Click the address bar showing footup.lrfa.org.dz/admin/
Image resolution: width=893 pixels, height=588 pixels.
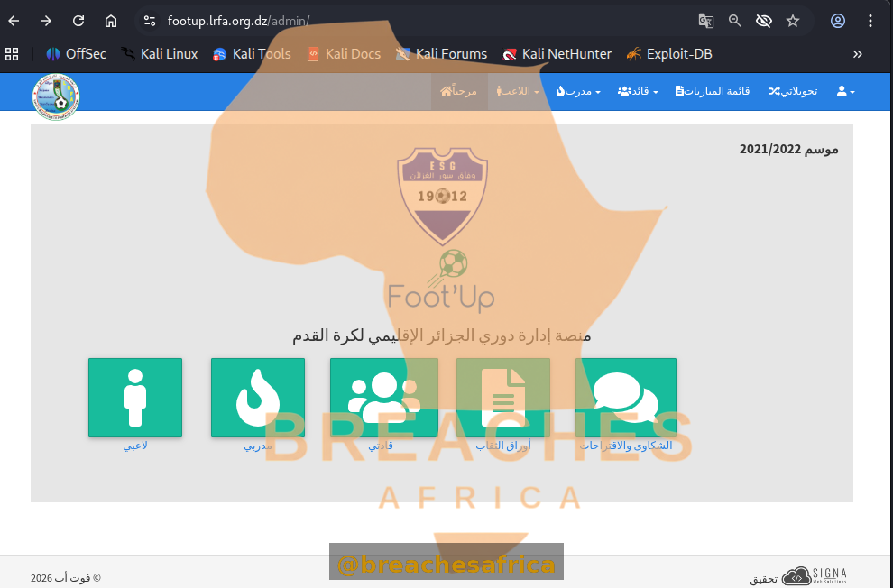coord(238,21)
